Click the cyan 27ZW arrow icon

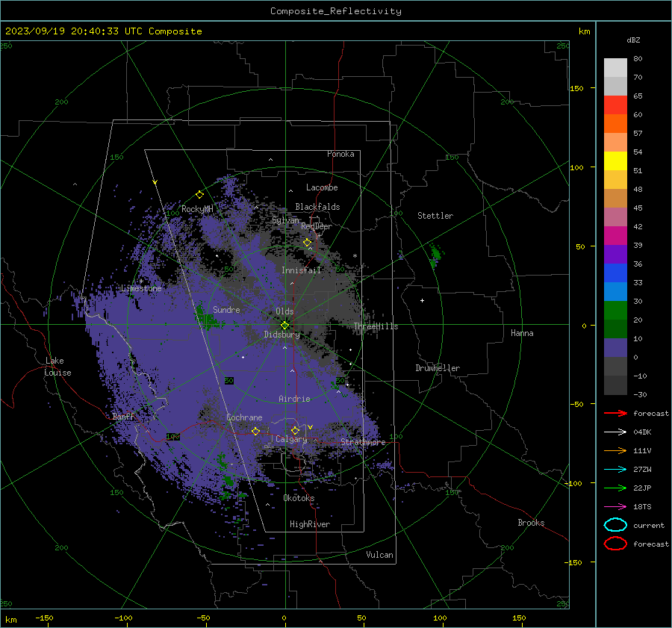point(615,470)
